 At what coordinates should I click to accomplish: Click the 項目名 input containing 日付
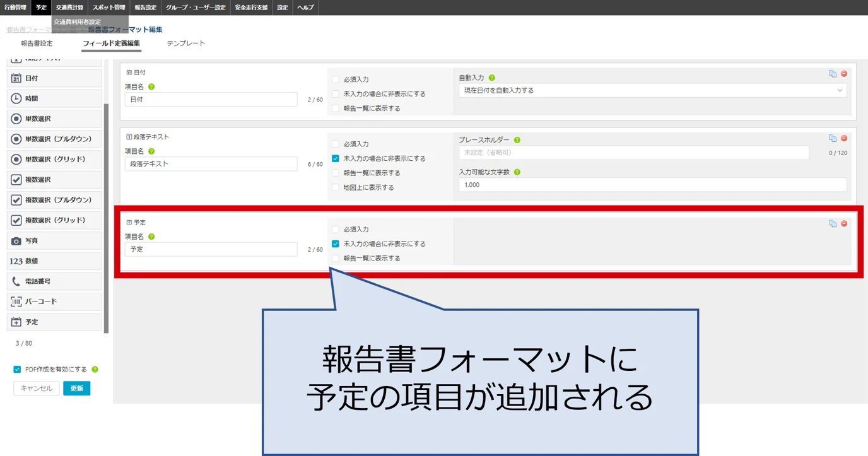[x=211, y=100]
